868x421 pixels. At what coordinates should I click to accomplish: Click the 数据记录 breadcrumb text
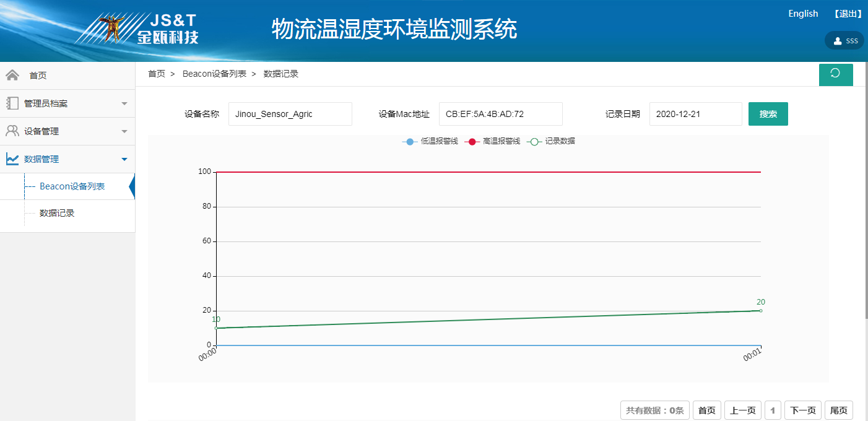(x=281, y=74)
